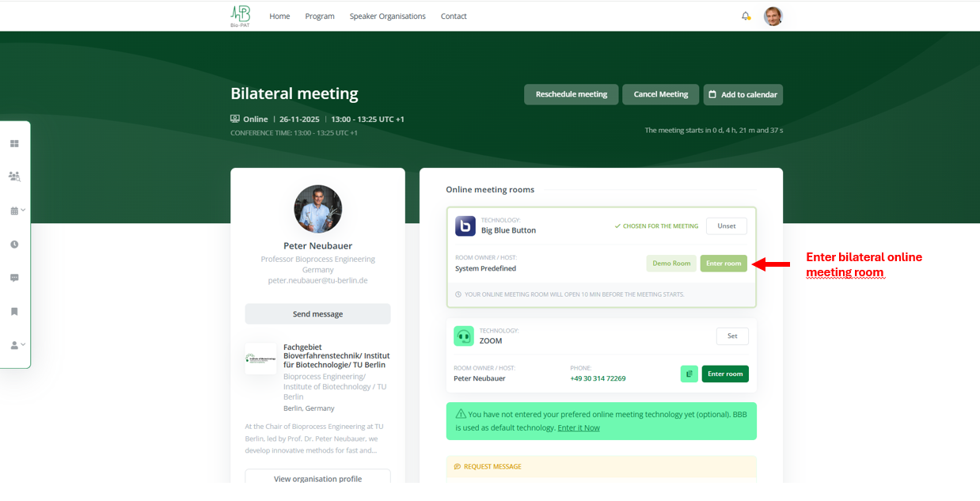Screen dimensions: 980x501
Task: Click the Reschedule meeting button
Action: [571, 94]
